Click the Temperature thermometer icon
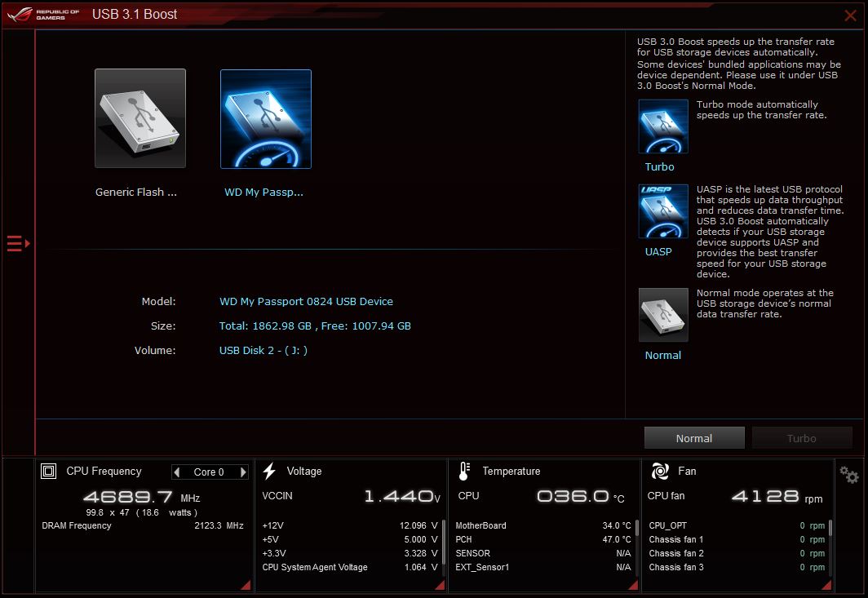Screen dimensions: 868x598 (463, 471)
